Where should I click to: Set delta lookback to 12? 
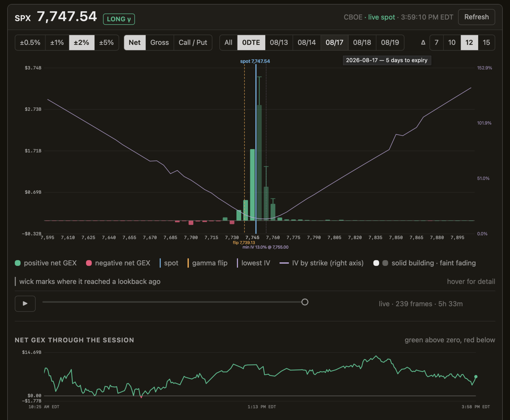click(x=469, y=43)
